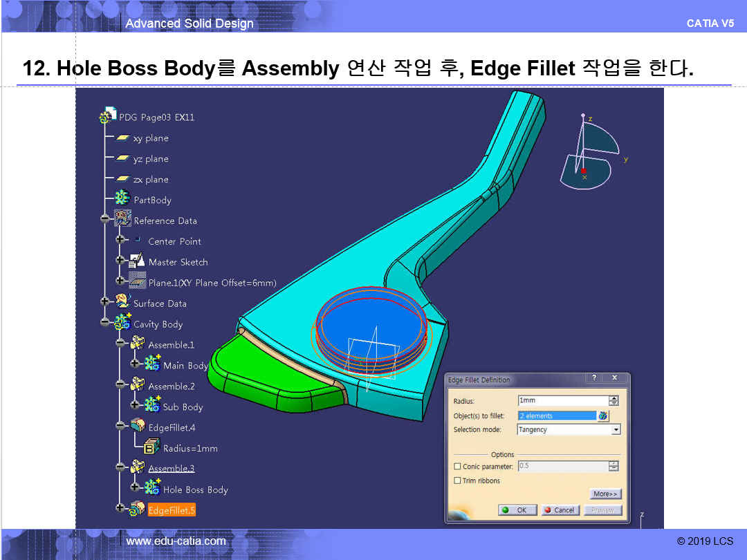Select the Surface Data node icon
Screen dimensions: 747x560
click(122, 303)
